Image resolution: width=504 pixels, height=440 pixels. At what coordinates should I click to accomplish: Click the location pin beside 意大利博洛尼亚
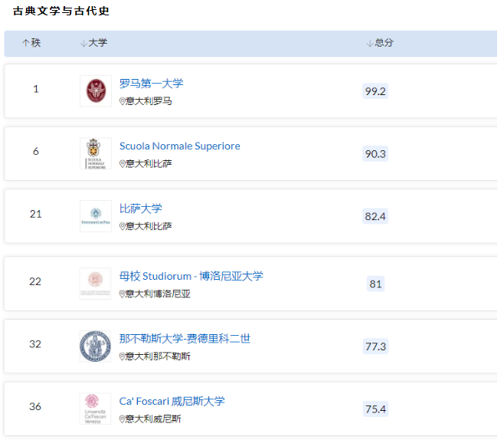[x=122, y=294]
